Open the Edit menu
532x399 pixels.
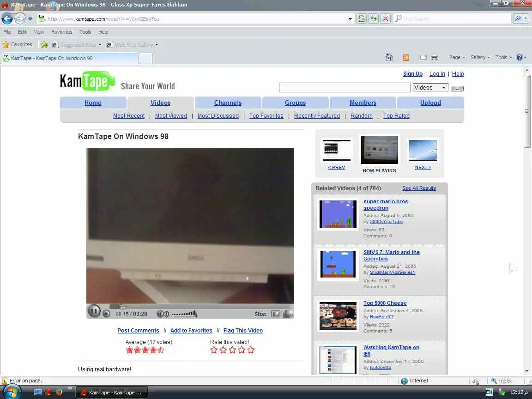click(22, 32)
